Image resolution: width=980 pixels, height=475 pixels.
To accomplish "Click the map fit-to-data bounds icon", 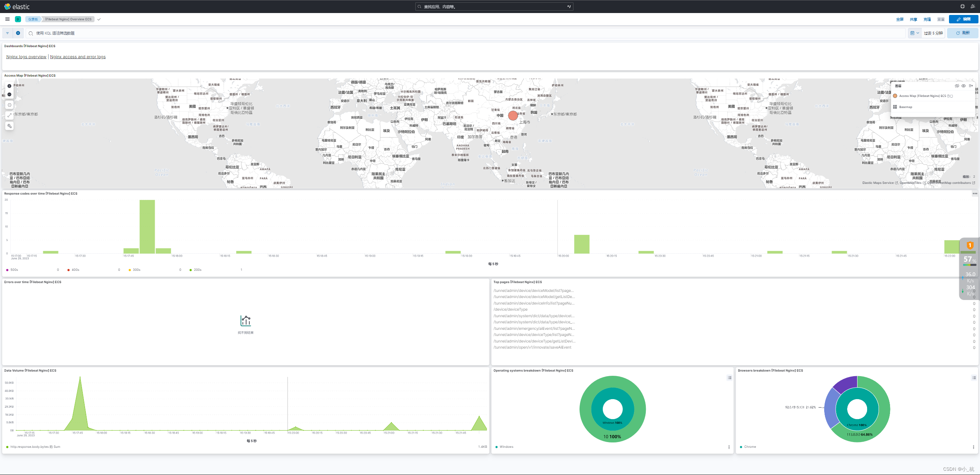I will pos(10,105).
